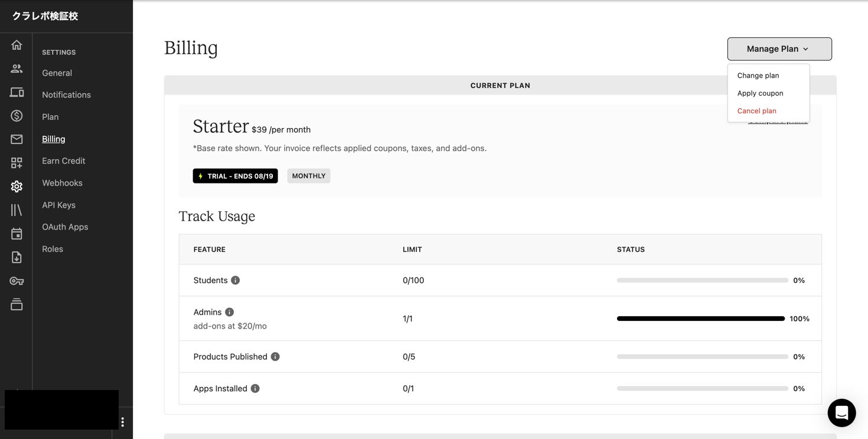Click the Students usage progress bar
The height and width of the screenshot is (439, 868).
pyautogui.click(x=702, y=280)
